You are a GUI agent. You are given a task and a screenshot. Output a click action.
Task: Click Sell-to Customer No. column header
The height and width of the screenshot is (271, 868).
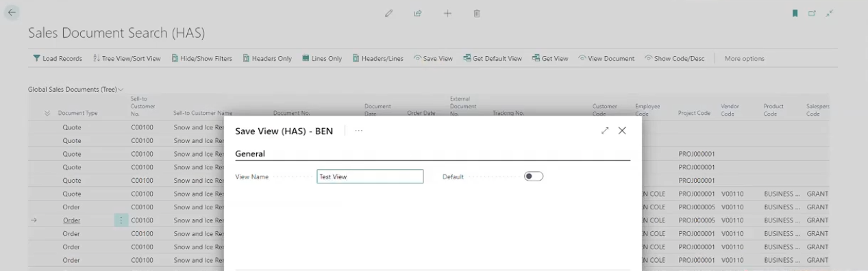[143, 106]
